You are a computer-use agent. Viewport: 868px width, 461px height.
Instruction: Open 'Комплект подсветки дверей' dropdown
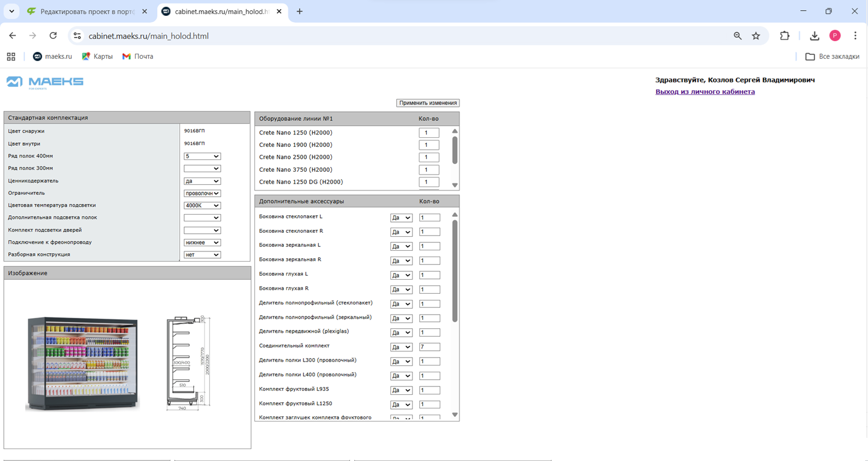coord(202,230)
